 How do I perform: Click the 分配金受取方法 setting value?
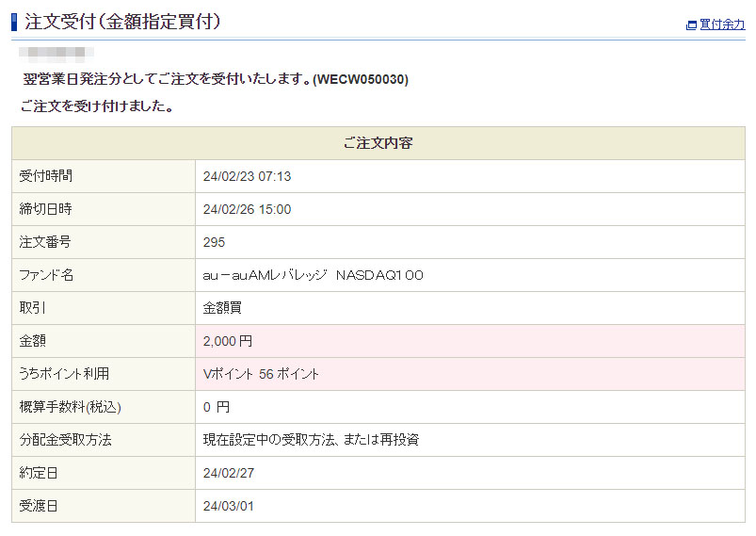pos(311,440)
